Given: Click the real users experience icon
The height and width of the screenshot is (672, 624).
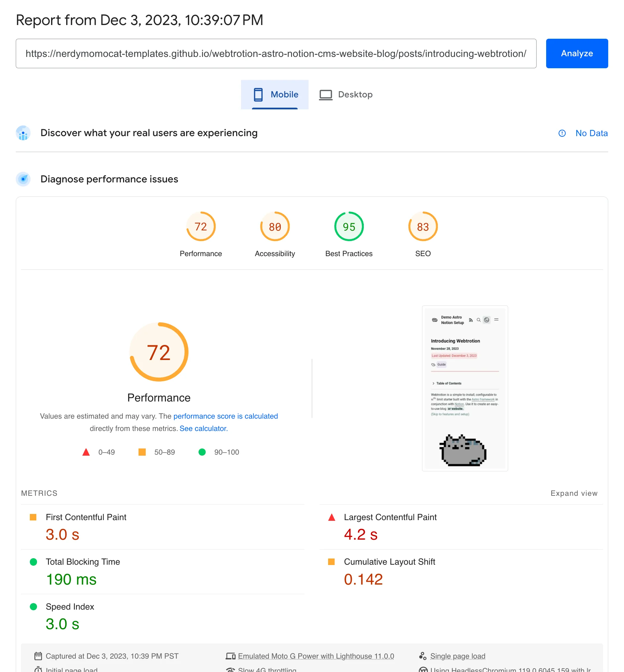Looking at the screenshot, I should (x=23, y=133).
